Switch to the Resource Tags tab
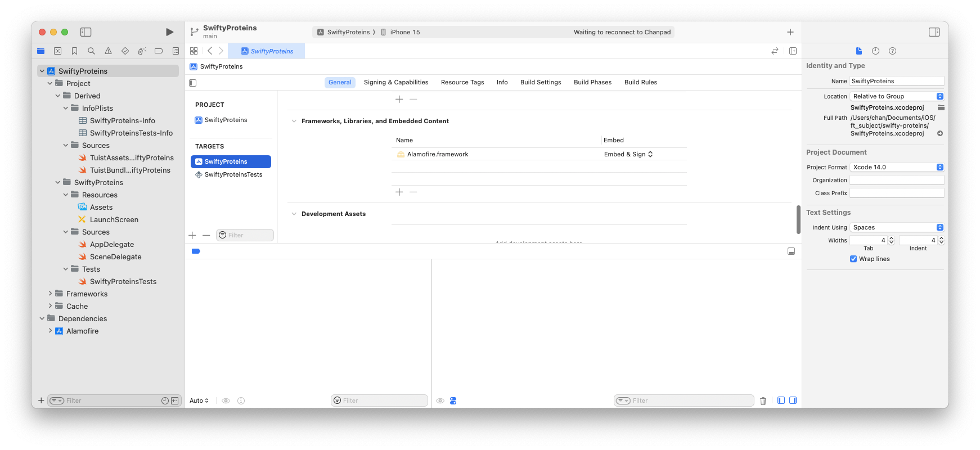Image resolution: width=980 pixels, height=450 pixels. click(x=462, y=82)
